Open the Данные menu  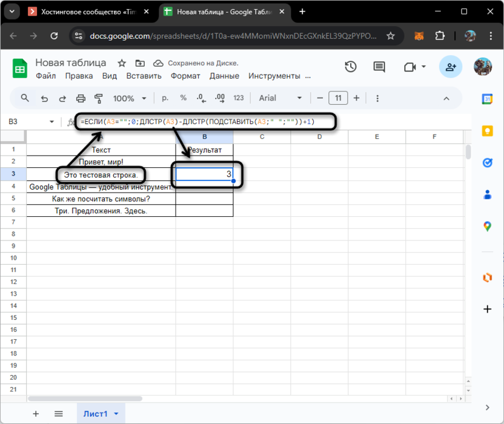(224, 76)
